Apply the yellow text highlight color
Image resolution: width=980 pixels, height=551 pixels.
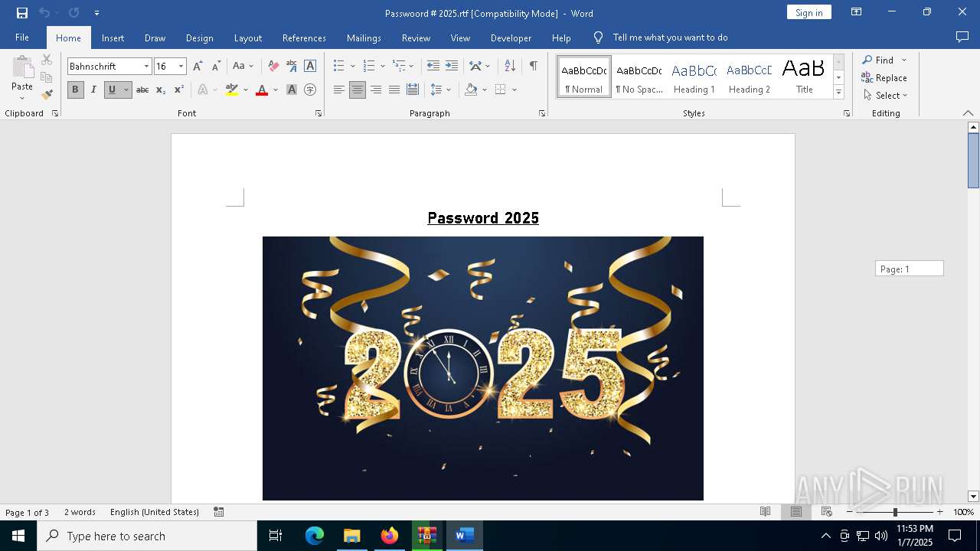[232, 90]
